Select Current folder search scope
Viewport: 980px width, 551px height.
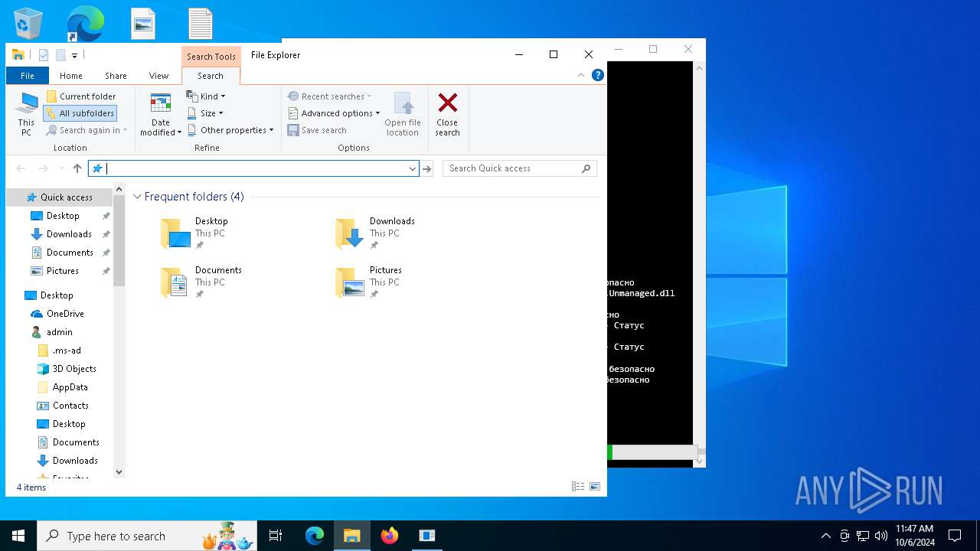(x=81, y=96)
